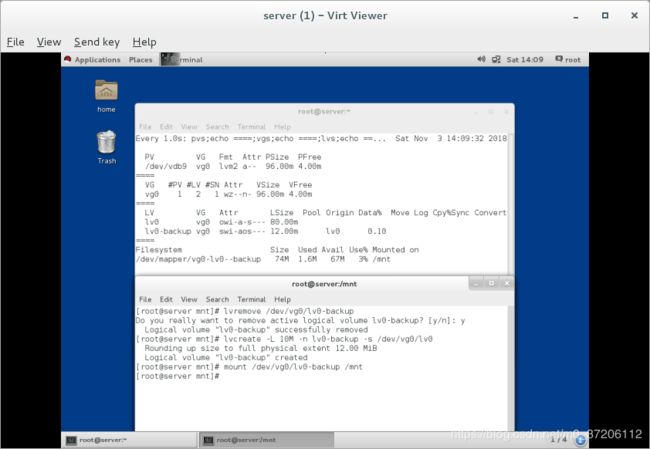Open View menu in root@server:~ terminal

point(189,126)
